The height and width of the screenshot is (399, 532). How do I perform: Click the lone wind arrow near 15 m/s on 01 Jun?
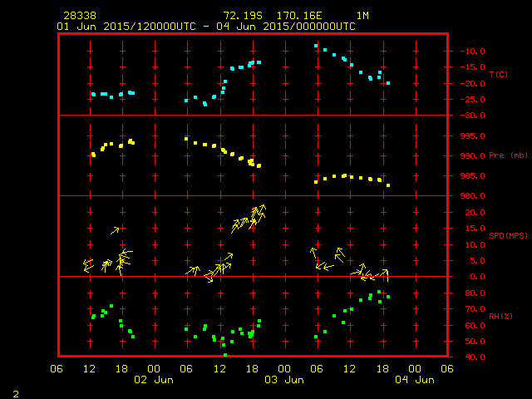click(x=115, y=231)
